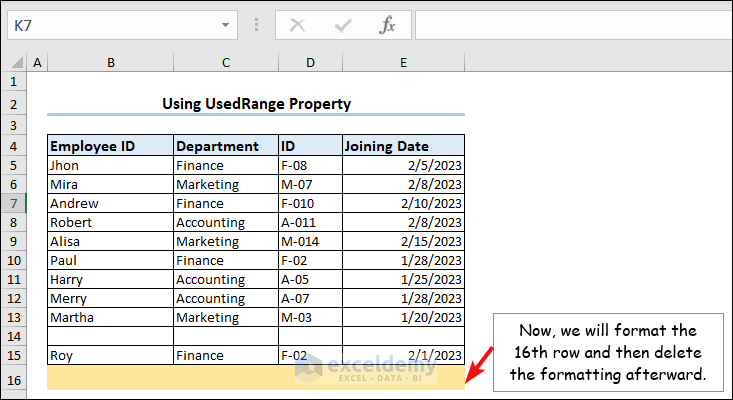Viewport: 733px width, 400px height.
Task: Select the title 'Using UsedRange Property'
Action: pos(256,104)
